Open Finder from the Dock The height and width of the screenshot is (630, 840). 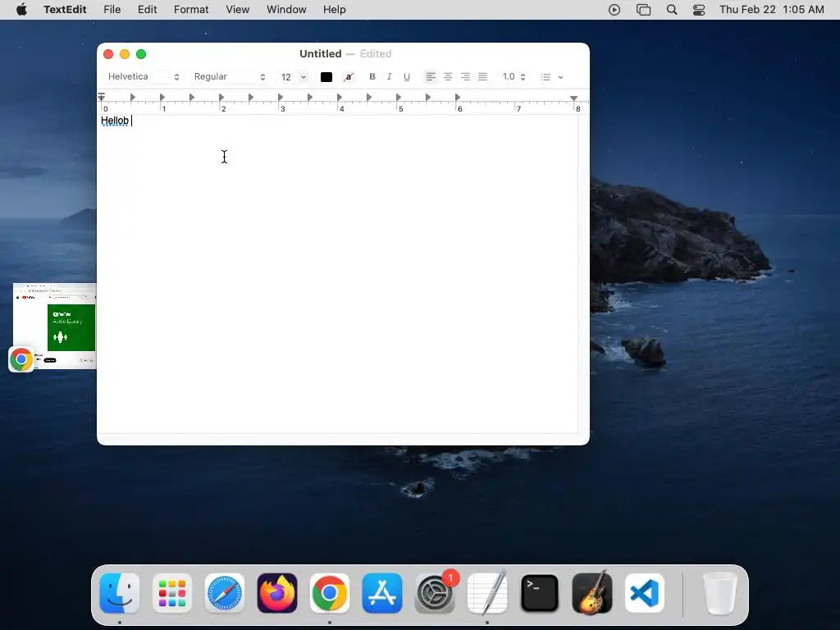tap(120, 593)
